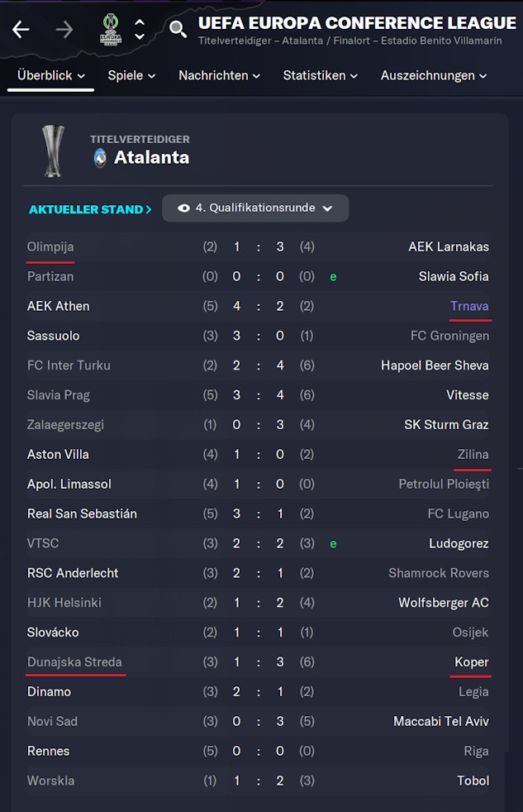Click the Olimpija vs AEK Larnakas score
This screenshot has height=812, width=523.
click(258, 246)
